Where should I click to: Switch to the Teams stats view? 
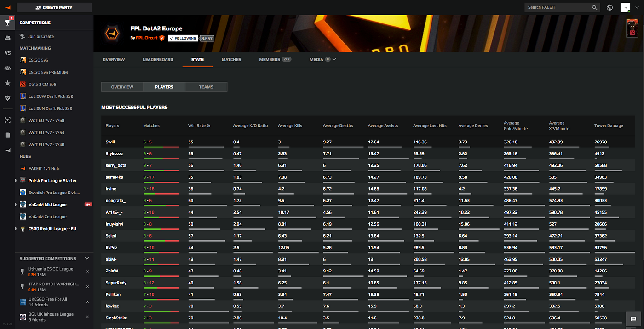[x=206, y=87]
